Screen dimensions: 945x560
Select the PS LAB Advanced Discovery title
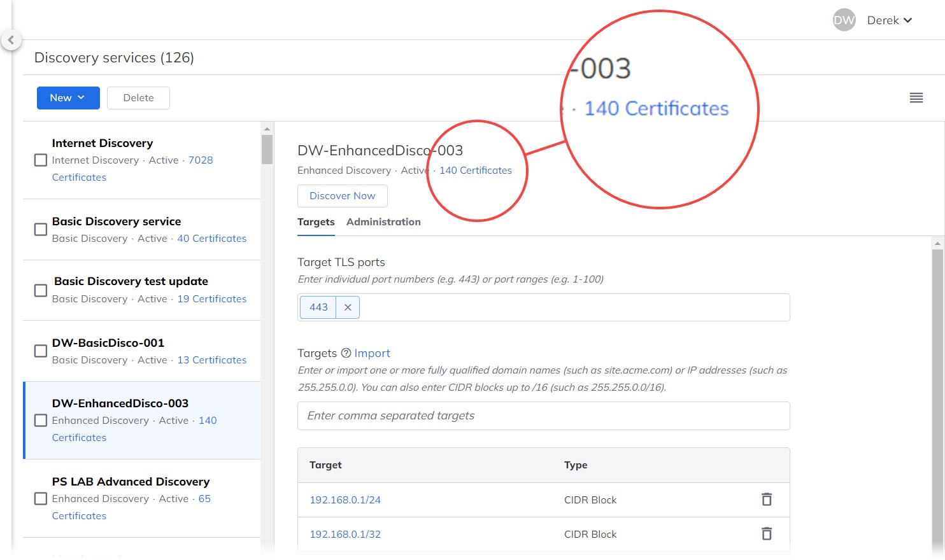[131, 482]
